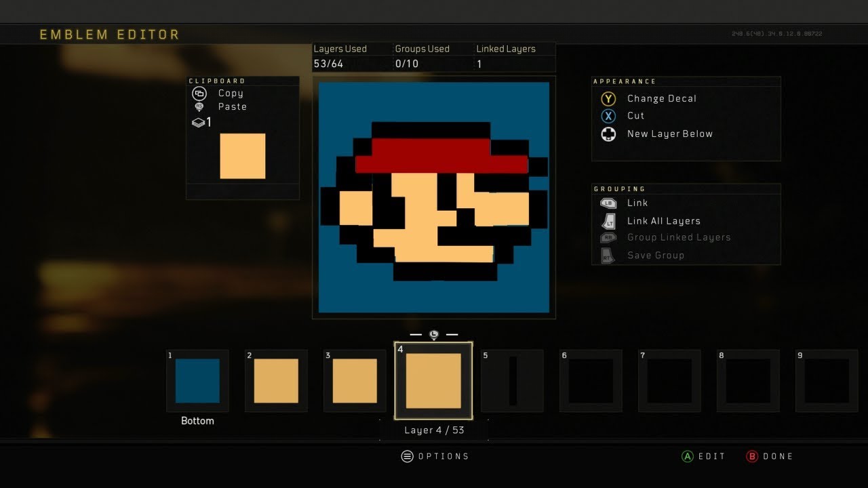Click the red B button icon
This screenshot has height=488, width=868.
click(752, 456)
